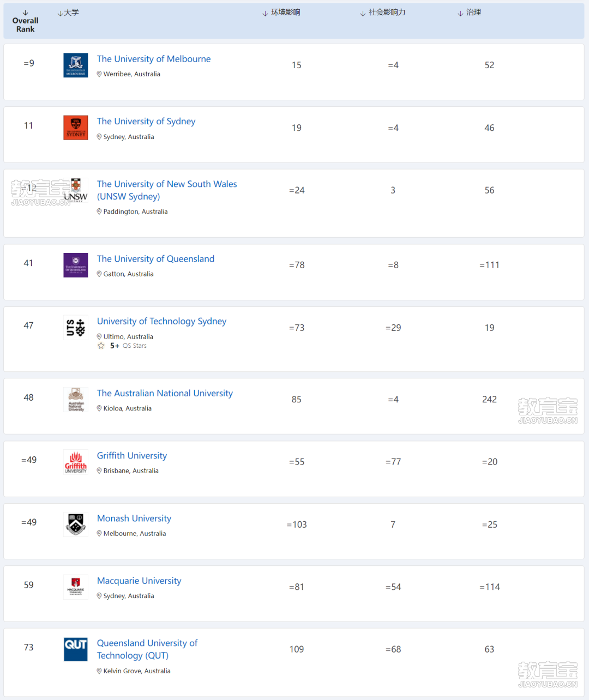Click location pin beside Kelvin Grove, Australia

pyautogui.click(x=99, y=671)
